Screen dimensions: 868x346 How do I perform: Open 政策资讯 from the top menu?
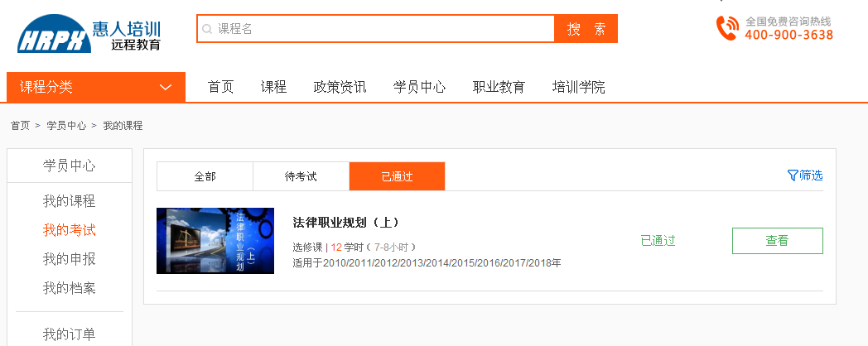click(340, 87)
